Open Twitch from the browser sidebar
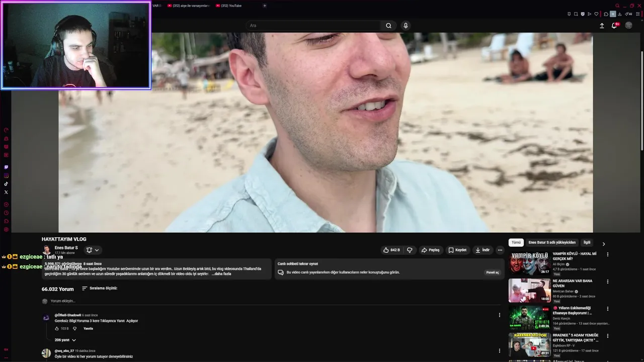 pyautogui.click(x=6, y=167)
